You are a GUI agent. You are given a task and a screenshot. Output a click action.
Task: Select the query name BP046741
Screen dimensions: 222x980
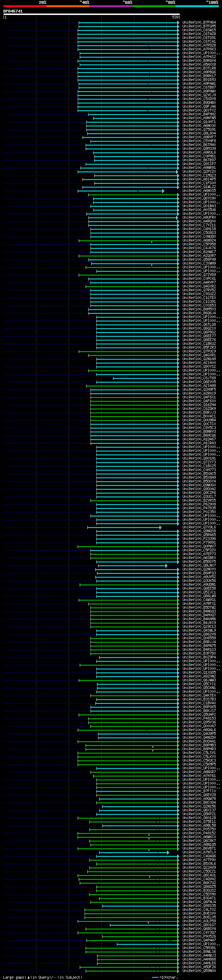point(13,11)
